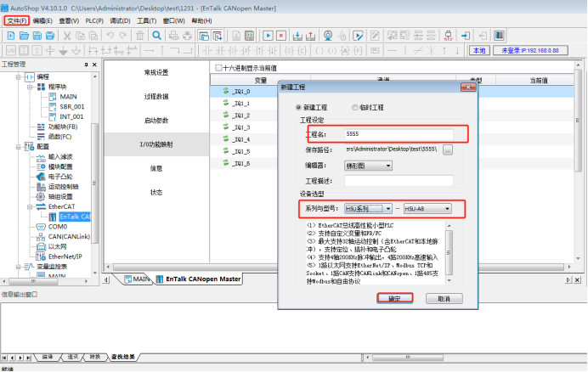Click the Upload from PLC icon

coord(310,36)
